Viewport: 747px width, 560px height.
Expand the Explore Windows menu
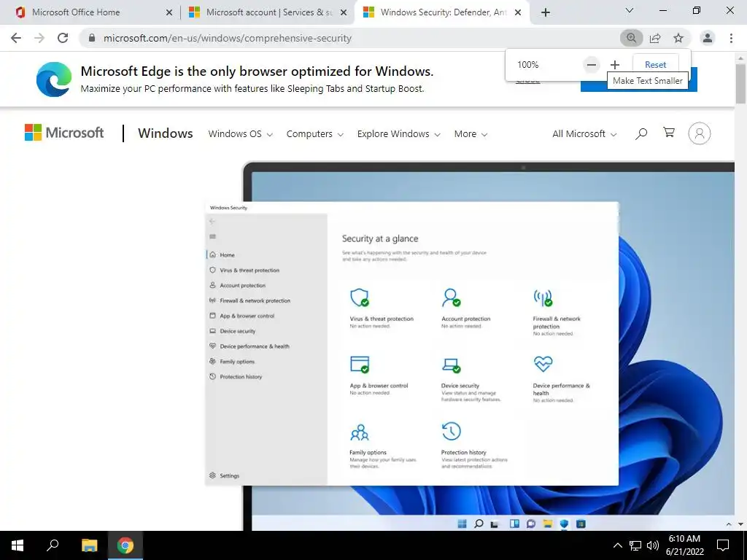[399, 134]
